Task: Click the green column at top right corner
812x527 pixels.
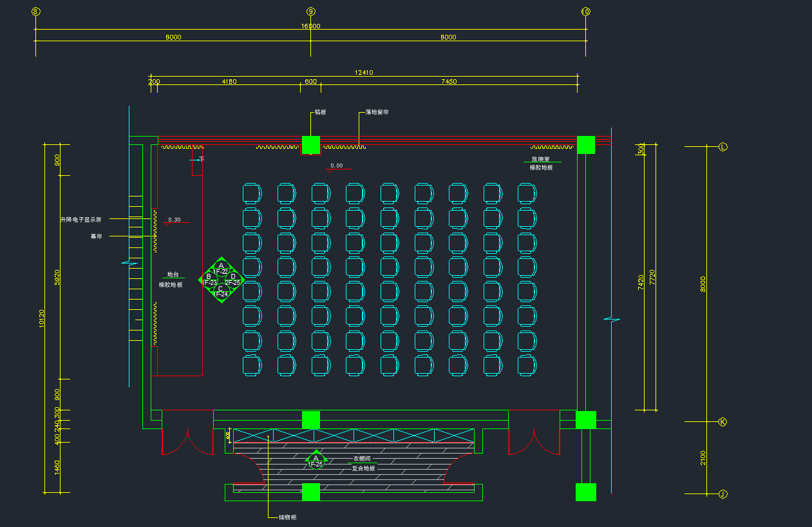Action: click(x=585, y=145)
